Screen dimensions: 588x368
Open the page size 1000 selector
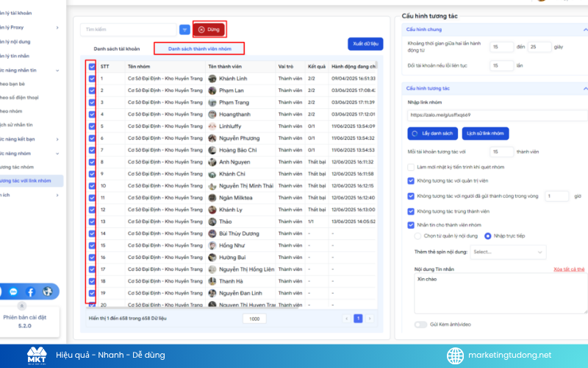click(254, 319)
